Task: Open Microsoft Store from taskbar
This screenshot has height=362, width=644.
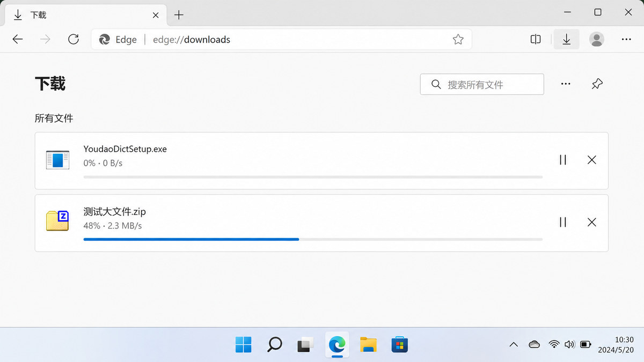Action: click(399, 345)
